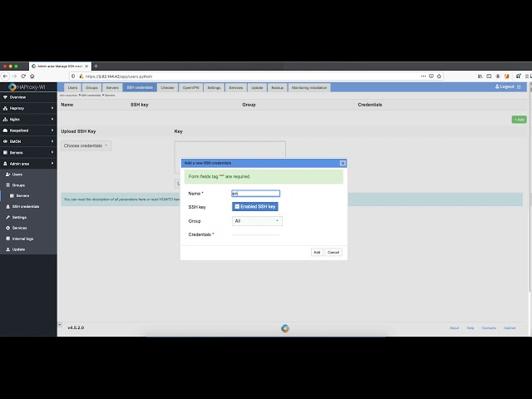Open the hamburger menu beside Logout
This screenshot has width=532, height=399.
[x=519, y=86]
